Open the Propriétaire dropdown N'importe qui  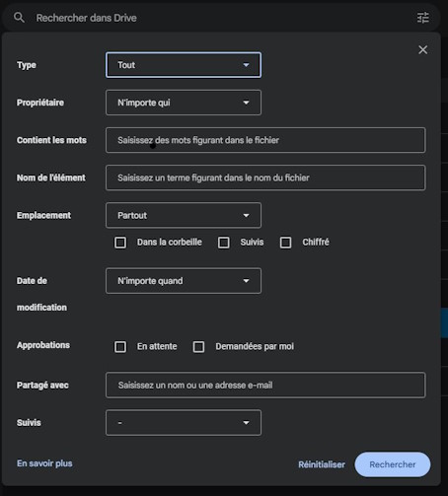coord(184,103)
